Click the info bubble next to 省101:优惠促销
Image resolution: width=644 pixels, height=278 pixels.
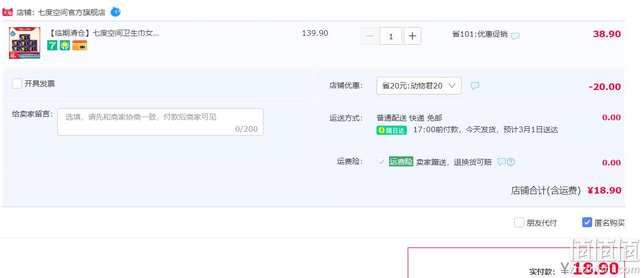(x=515, y=36)
